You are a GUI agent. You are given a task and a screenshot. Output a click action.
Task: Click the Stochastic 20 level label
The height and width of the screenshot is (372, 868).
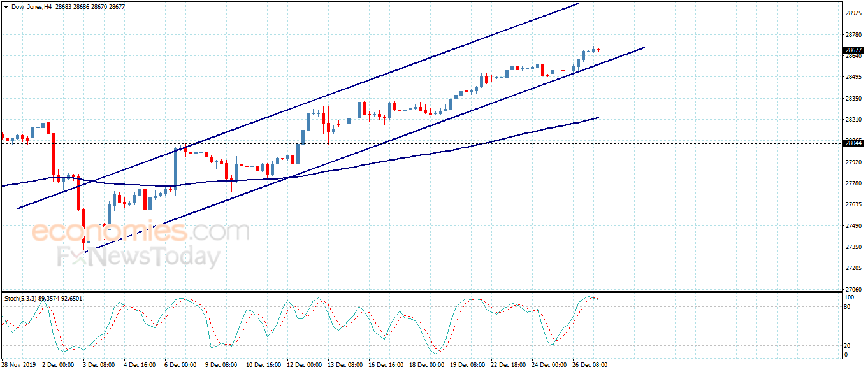[x=848, y=345]
